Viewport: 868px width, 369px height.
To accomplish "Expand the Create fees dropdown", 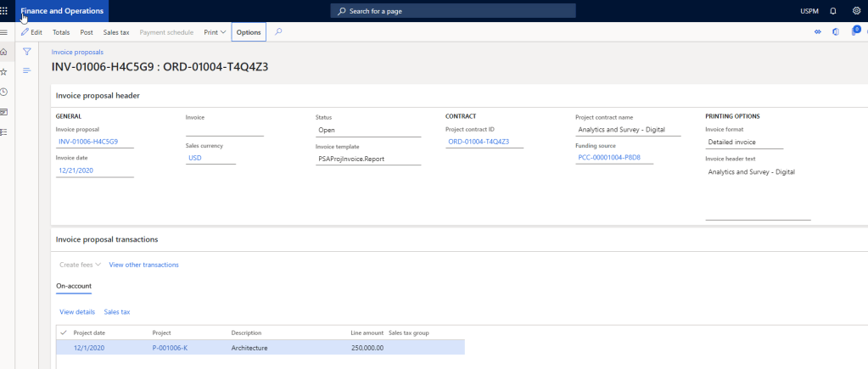I will [81, 265].
